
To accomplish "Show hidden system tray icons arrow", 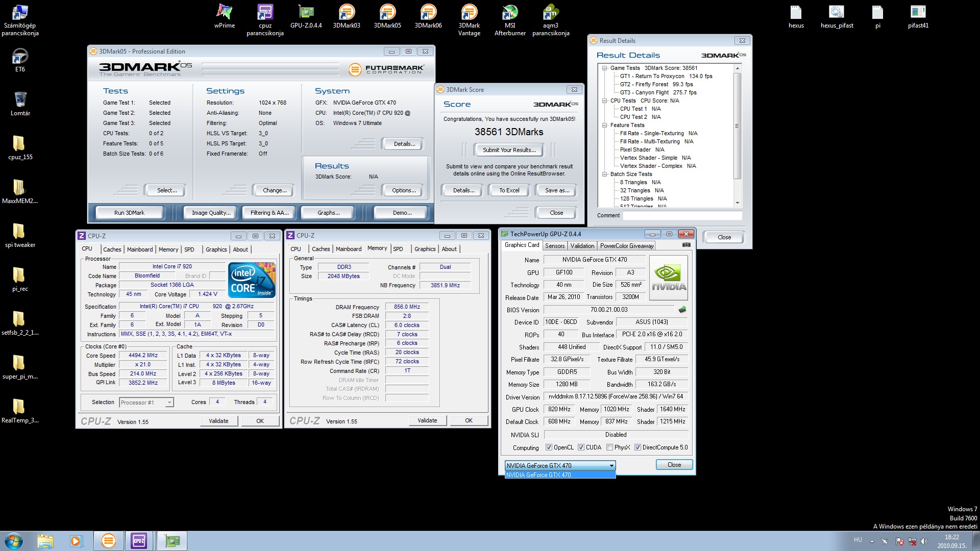I will point(872,541).
